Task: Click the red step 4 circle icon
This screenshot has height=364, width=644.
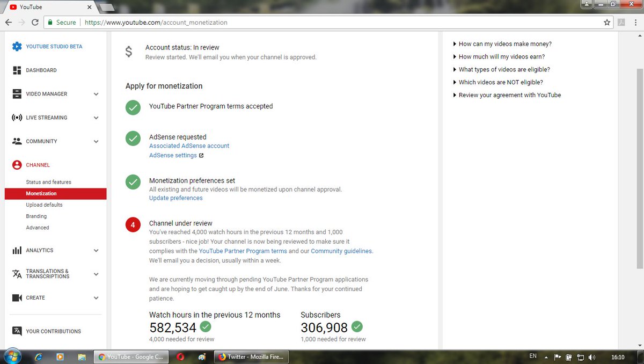Action: point(133,224)
